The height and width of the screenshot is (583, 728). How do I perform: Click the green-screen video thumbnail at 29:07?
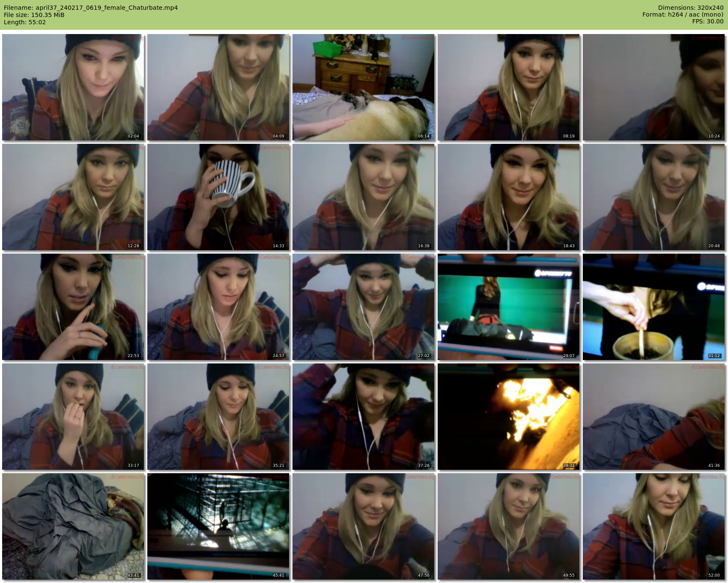(x=508, y=307)
